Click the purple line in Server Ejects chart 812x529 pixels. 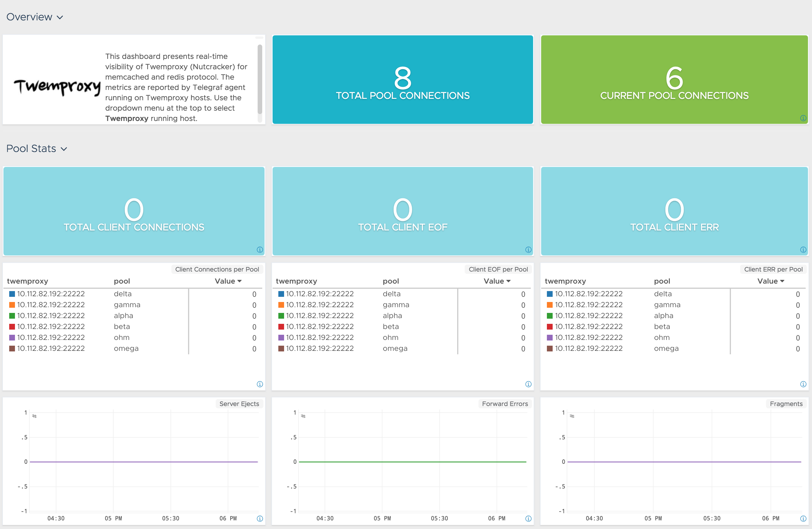[x=143, y=462]
